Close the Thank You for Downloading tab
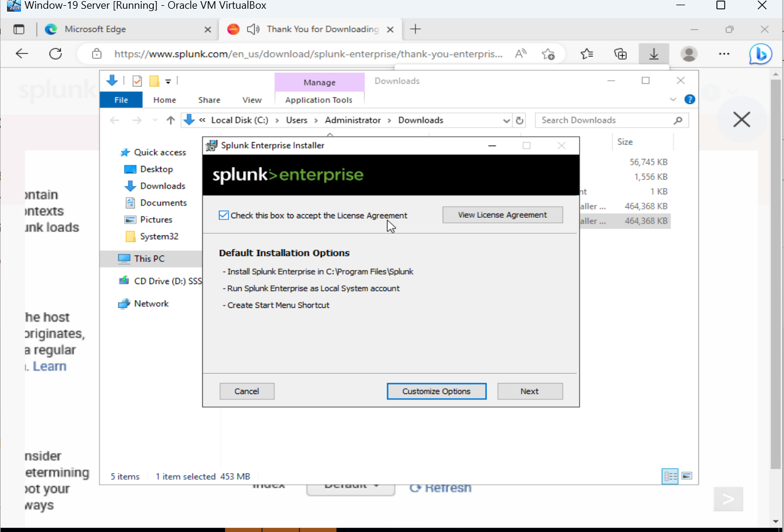Viewport: 784px width, 532px height. click(390, 29)
